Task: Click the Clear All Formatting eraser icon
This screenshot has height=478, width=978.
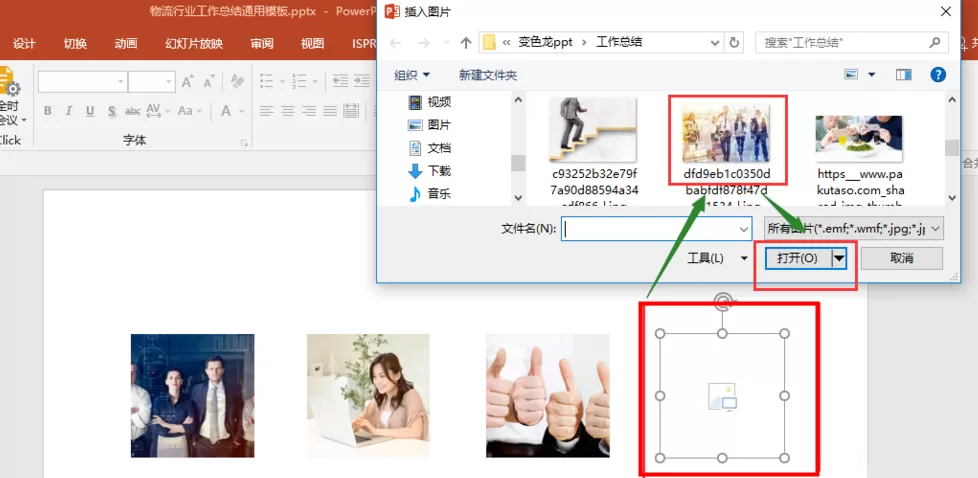Action: pos(236,81)
